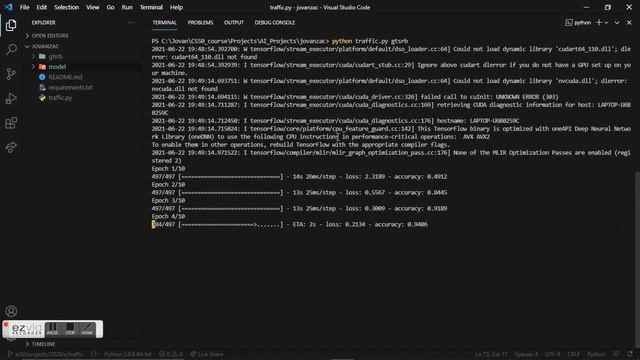Open the Terminal menu
The width and height of the screenshot is (640, 360).
[x=151, y=7]
